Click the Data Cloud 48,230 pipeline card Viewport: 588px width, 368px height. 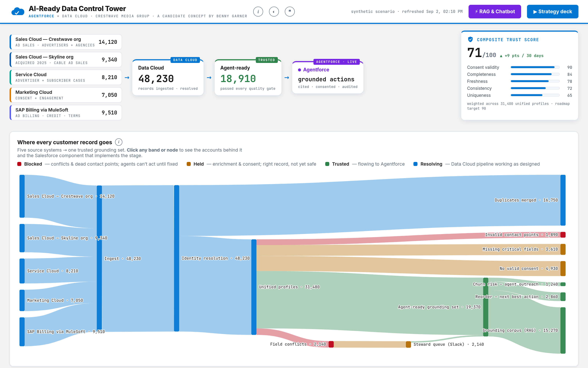click(x=168, y=77)
